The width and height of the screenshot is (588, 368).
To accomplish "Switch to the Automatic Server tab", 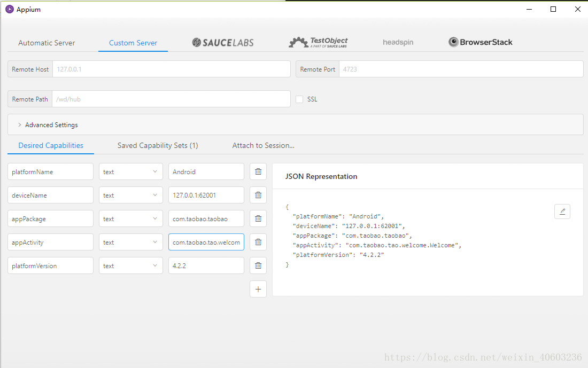I will (47, 43).
